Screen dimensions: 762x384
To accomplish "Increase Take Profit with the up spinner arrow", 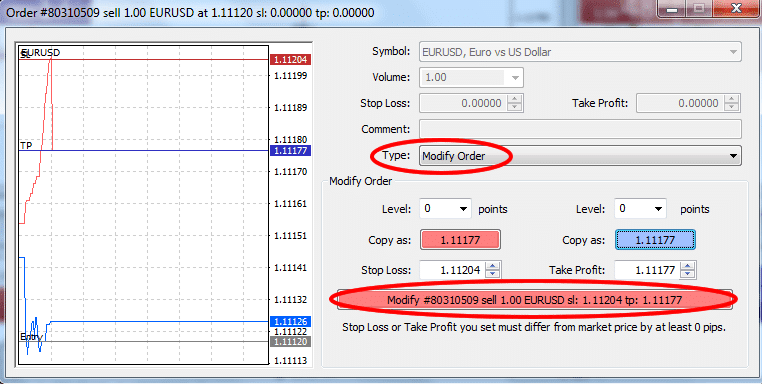I will (689, 265).
